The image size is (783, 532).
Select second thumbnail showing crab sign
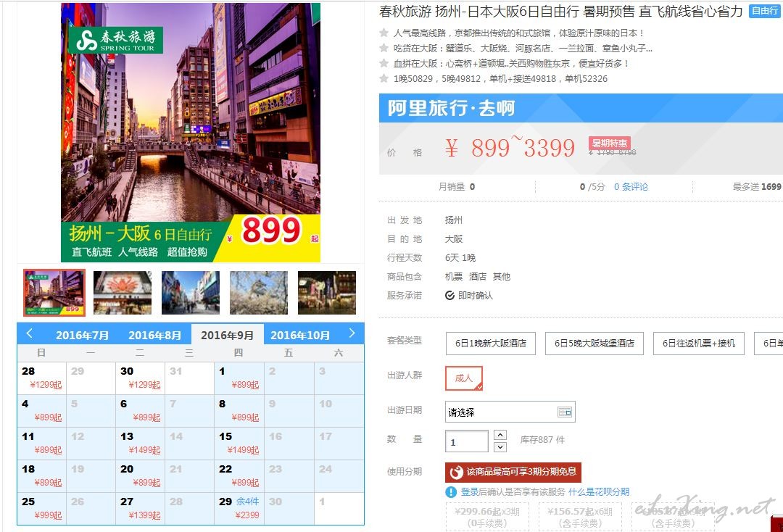coord(123,292)
